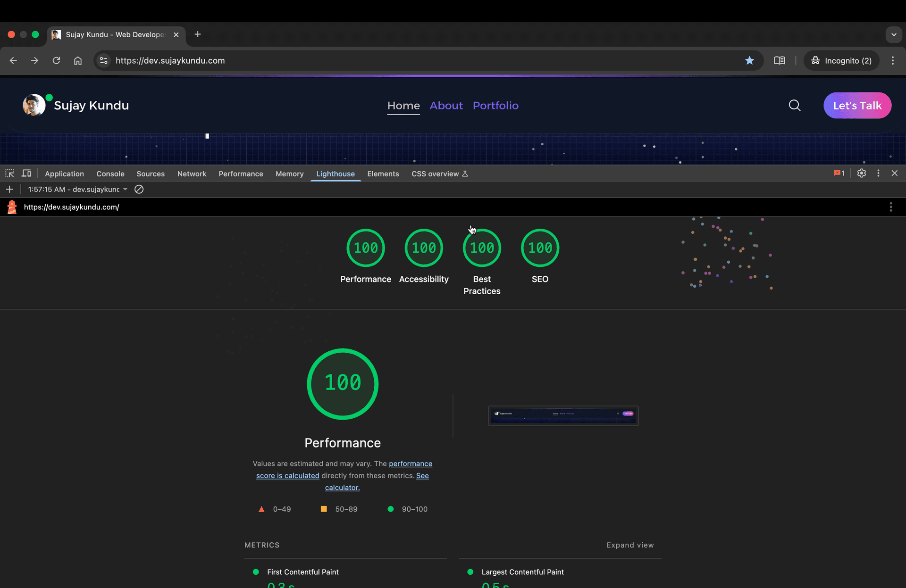Click the clear Lighthouse reports icon
The width and height of the screenshot is (906, 588).
[x=139, y=189]
